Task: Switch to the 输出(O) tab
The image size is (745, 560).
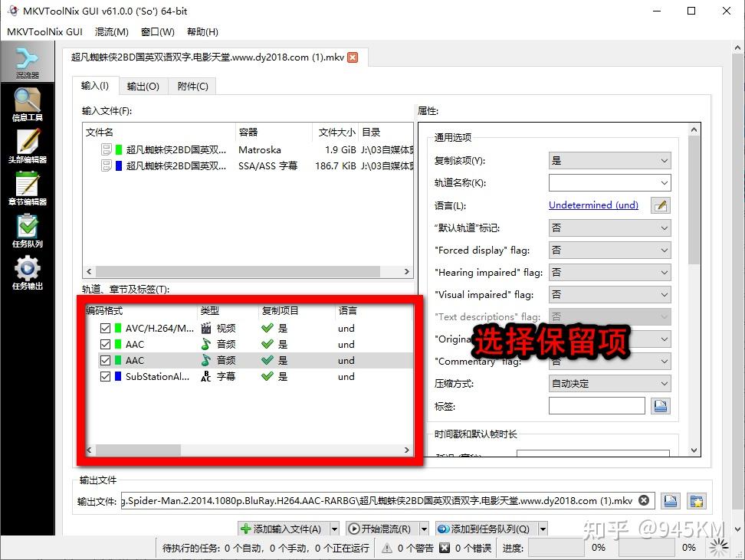Action: coord(143,86)
